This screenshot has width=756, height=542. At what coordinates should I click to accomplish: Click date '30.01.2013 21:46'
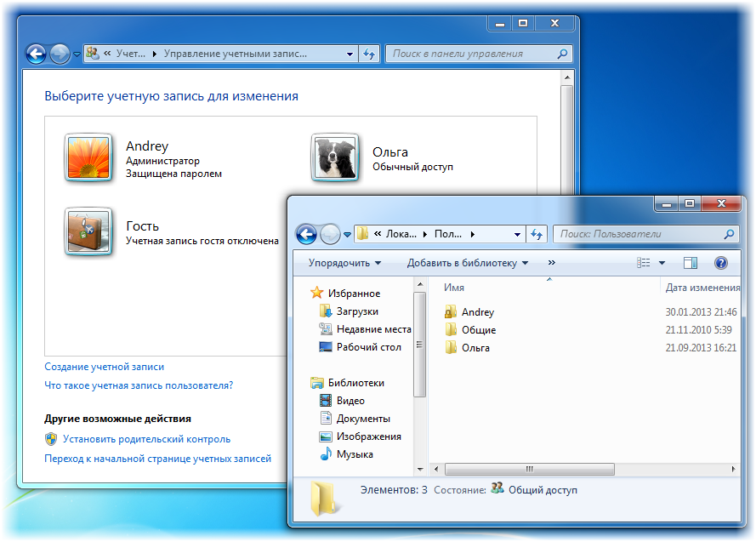[x=701, y=312]
